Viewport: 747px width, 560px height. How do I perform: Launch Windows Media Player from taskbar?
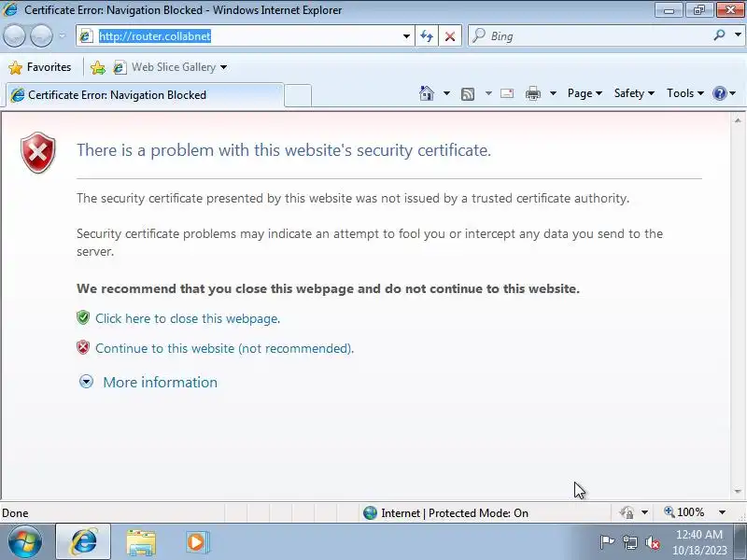coord(196,542)
